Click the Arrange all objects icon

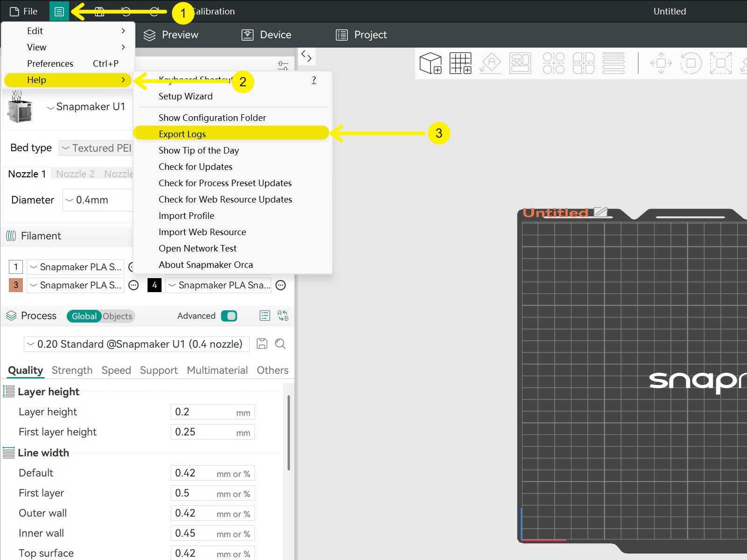point(520,63)
